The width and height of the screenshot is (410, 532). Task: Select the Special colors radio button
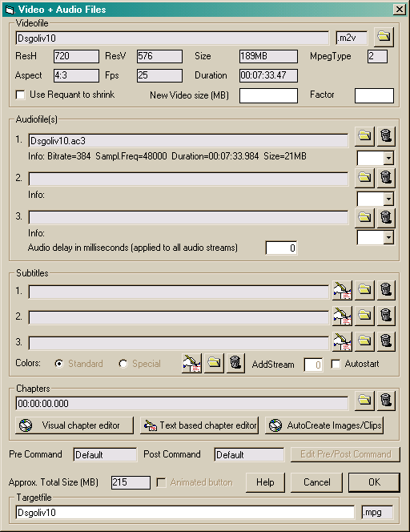click(x=123, y=364)
